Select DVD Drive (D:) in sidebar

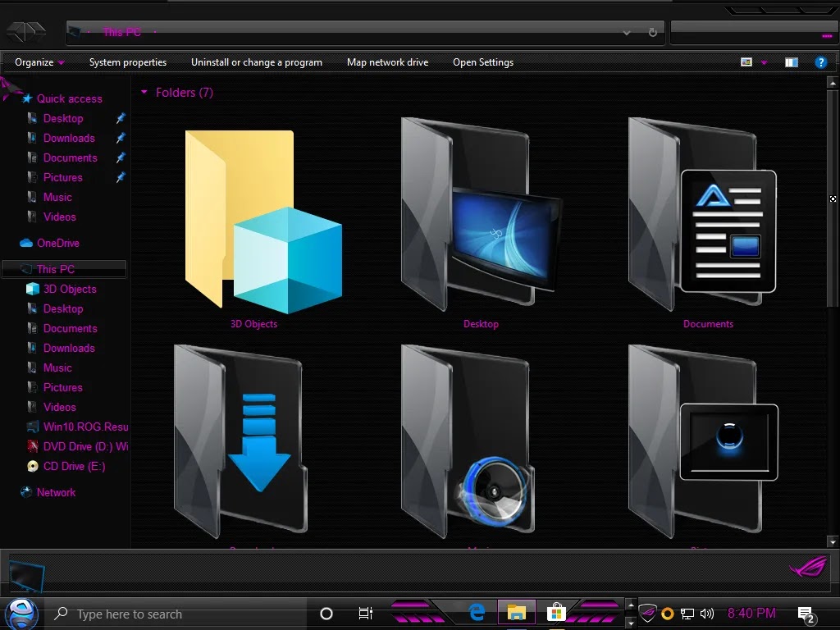(85, 447)
